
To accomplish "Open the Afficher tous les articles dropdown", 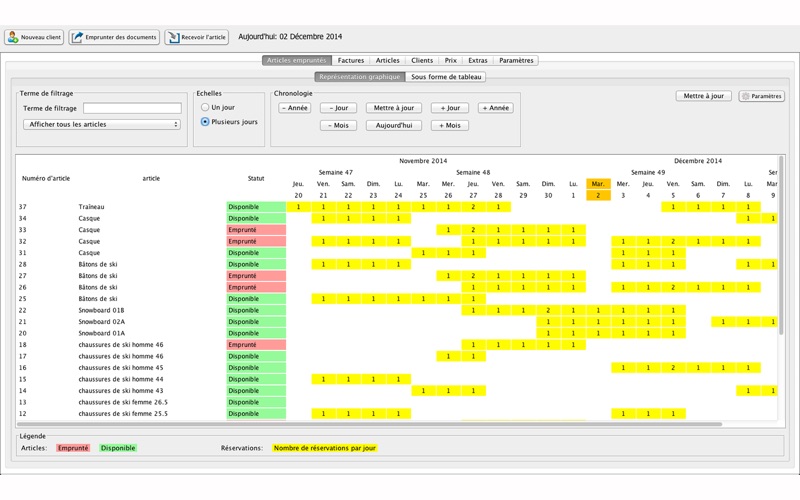I will pyautogui.click(x=102, y=124).
